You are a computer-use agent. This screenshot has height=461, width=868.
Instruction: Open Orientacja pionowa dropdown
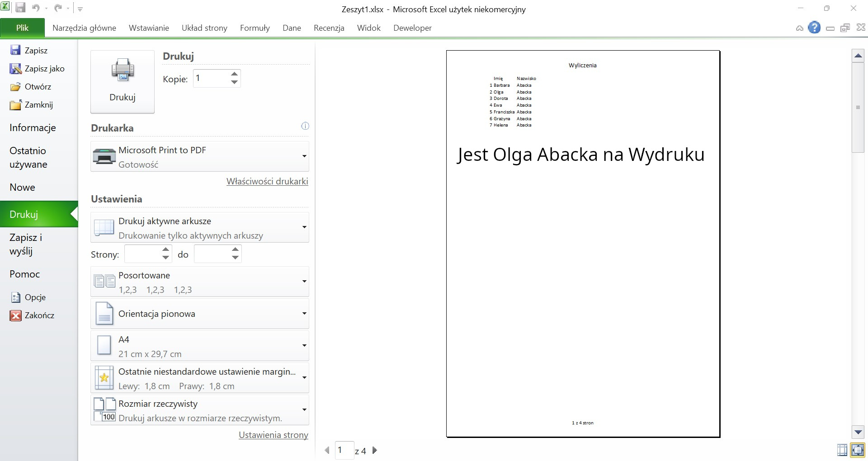pyautogui.click(x=200, y=314)
